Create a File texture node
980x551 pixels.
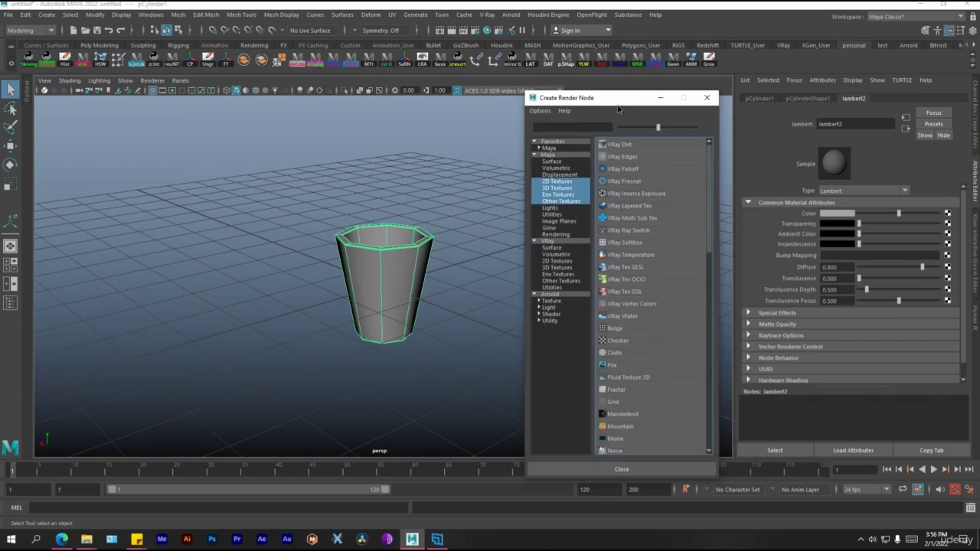click(612, 365)
